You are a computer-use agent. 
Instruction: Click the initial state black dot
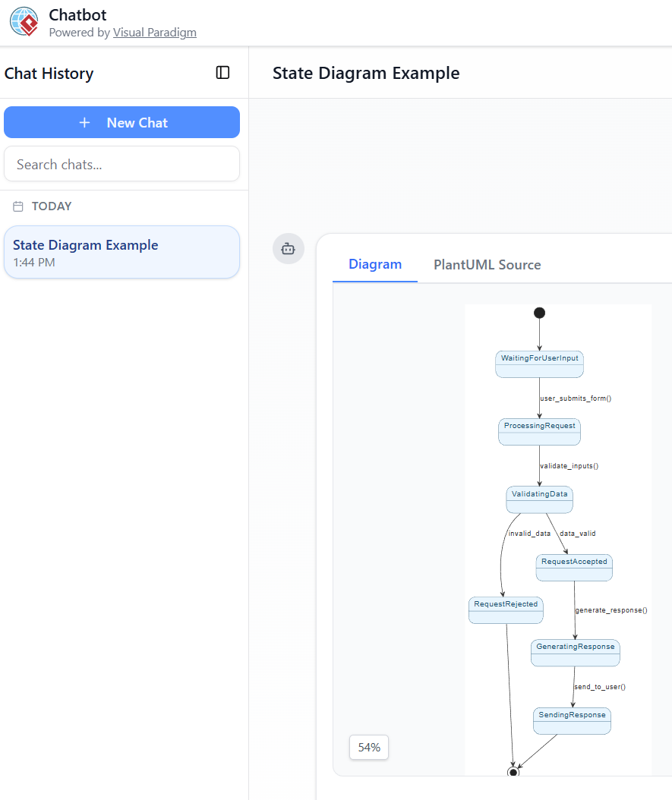pos(539,313)
